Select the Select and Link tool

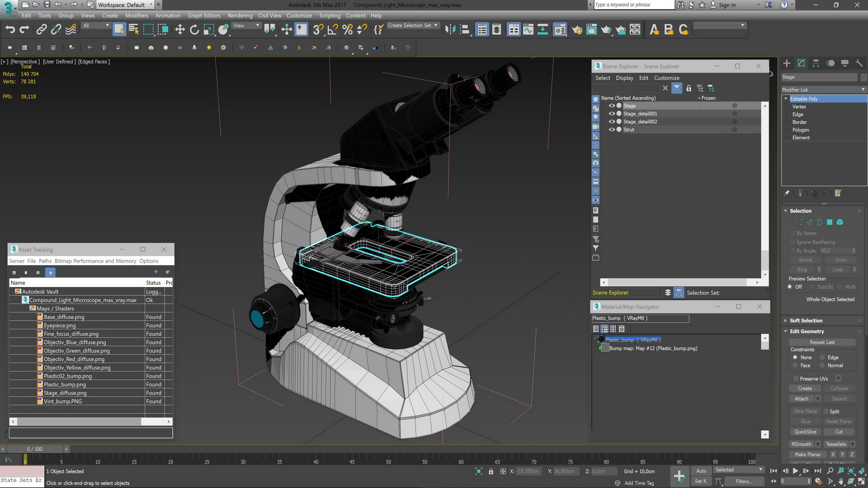[42, 30]
